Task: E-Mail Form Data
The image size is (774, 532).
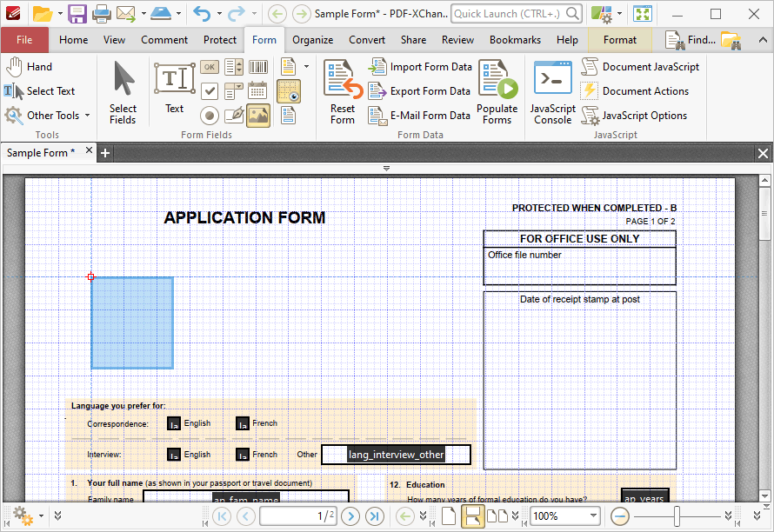Action: tap(419, 116)
